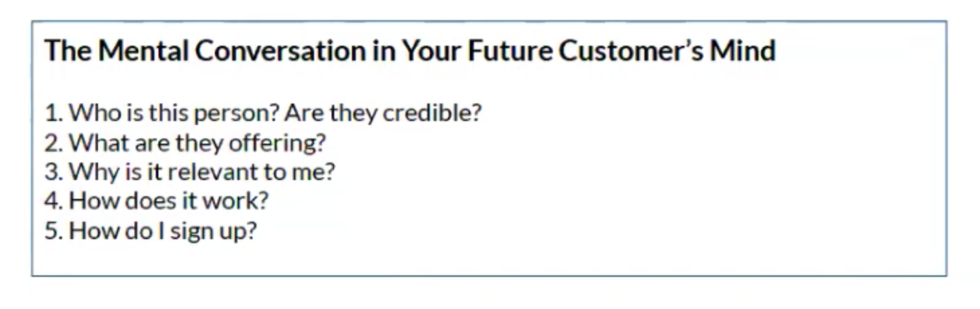Select the line "How does it work?"
Screen dimensions: 980x309
(x=168, y=201)
